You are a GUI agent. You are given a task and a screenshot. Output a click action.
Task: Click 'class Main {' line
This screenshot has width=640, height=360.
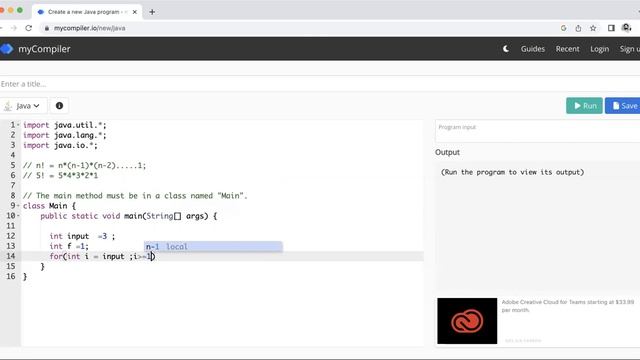pyautogui.click(x=49, y=206)
